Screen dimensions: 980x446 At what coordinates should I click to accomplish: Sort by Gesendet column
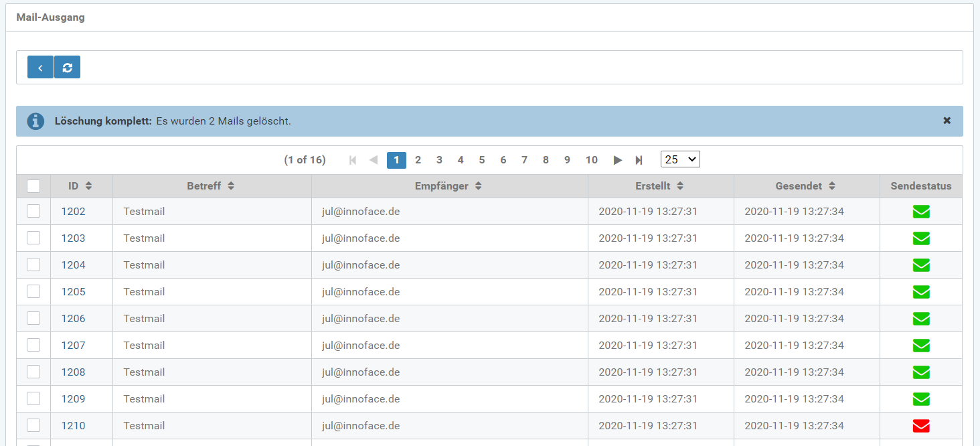pyautogui.click(x=806, y=186)
